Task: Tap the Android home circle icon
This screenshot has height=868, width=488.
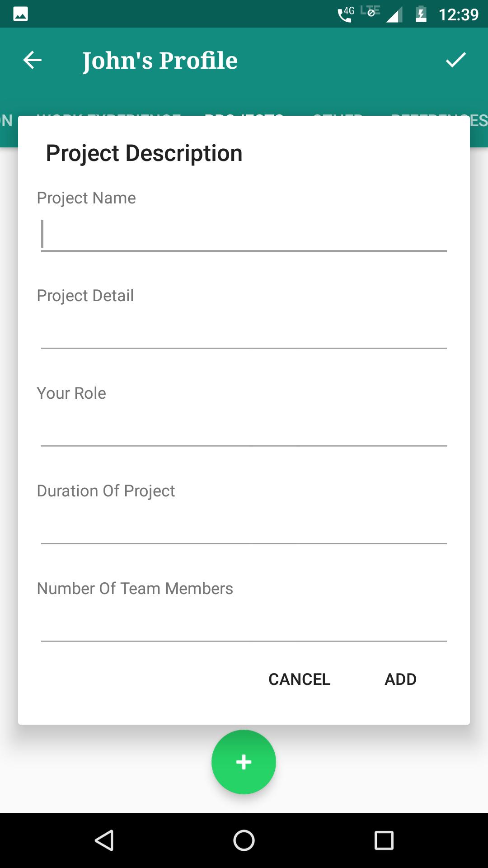Action: [244, 840]
